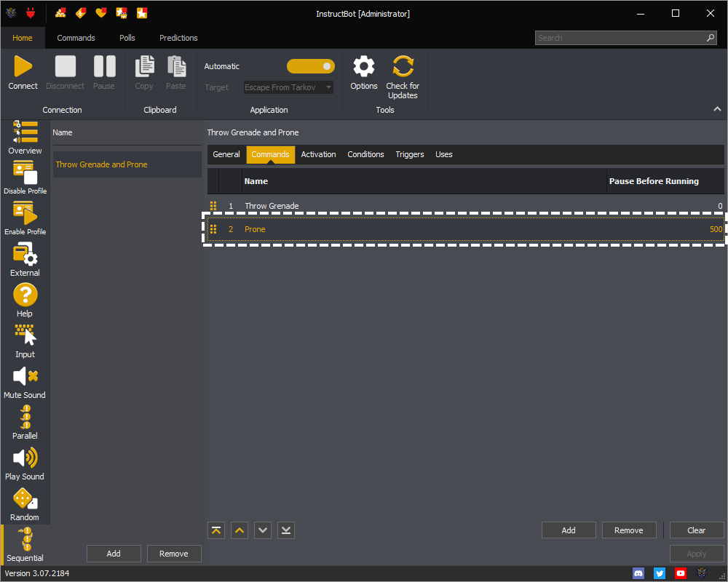This screenshot has height=582, width=728.
Task: Select the Parallel command type
Action: [25, 423]
